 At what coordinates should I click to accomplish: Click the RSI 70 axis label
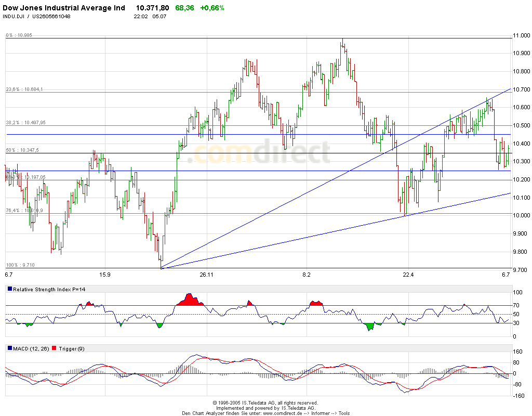tap(516, 306)
